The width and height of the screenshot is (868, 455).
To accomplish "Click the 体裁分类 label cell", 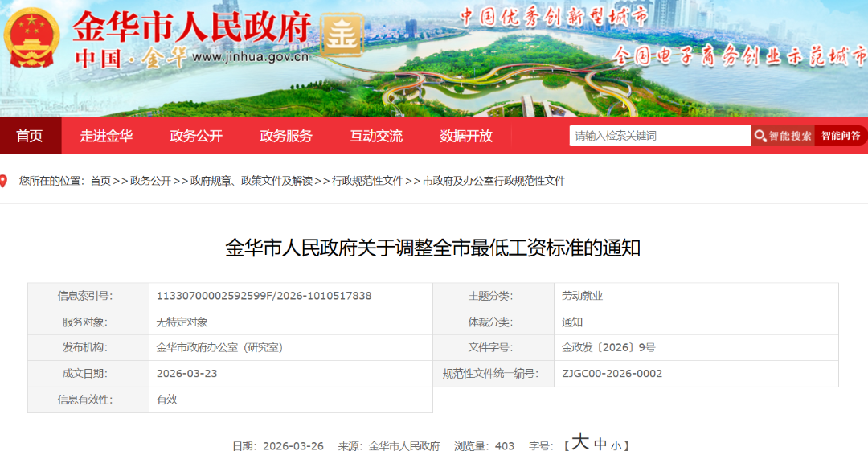I will point(493,322).
